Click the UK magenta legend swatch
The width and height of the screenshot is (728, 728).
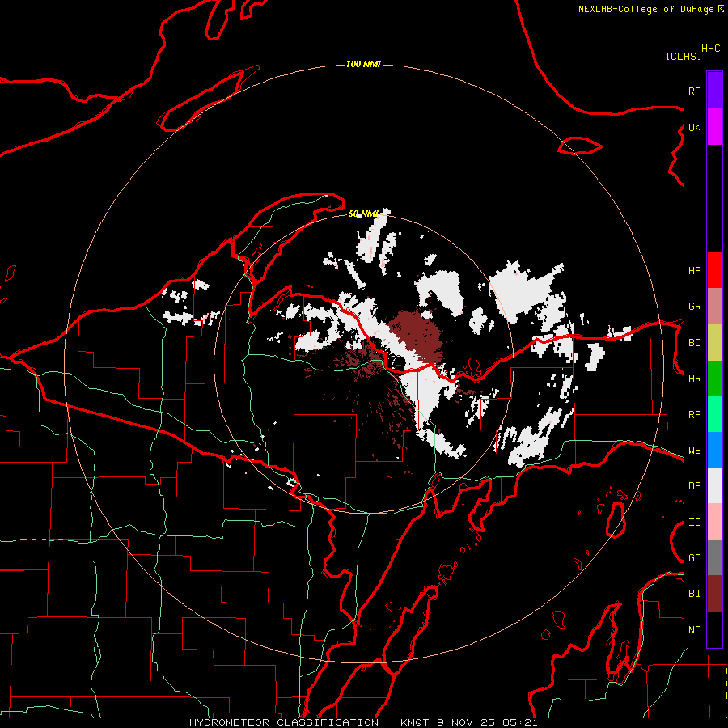click(714, 127)
